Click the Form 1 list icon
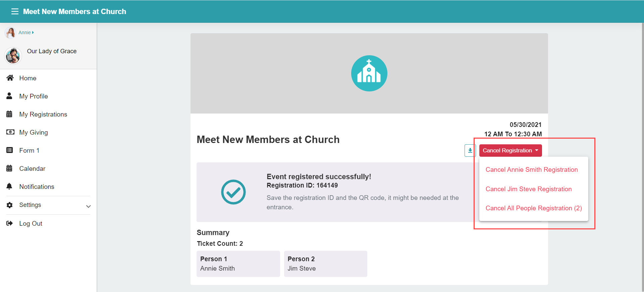The image size is (644, 292). [9, 150]
